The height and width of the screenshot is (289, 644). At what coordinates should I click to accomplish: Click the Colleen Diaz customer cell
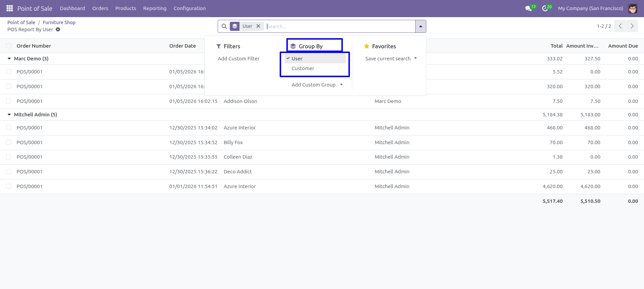[238, 157]
